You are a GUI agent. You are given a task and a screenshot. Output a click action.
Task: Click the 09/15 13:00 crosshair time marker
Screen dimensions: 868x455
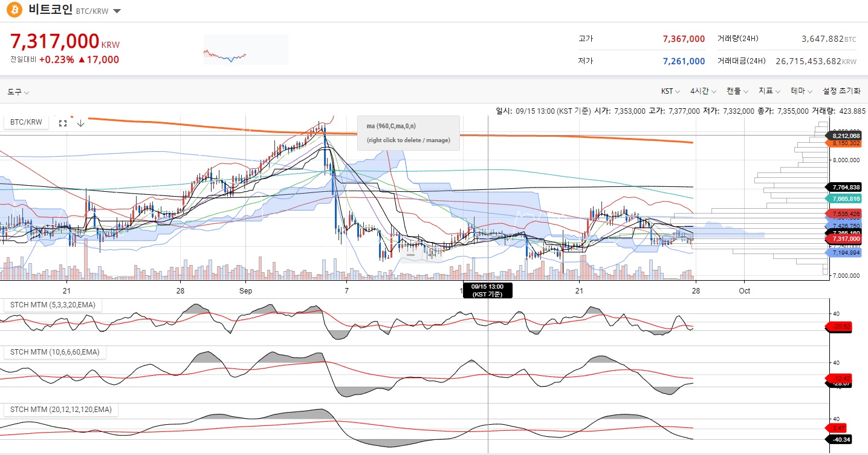487,290
